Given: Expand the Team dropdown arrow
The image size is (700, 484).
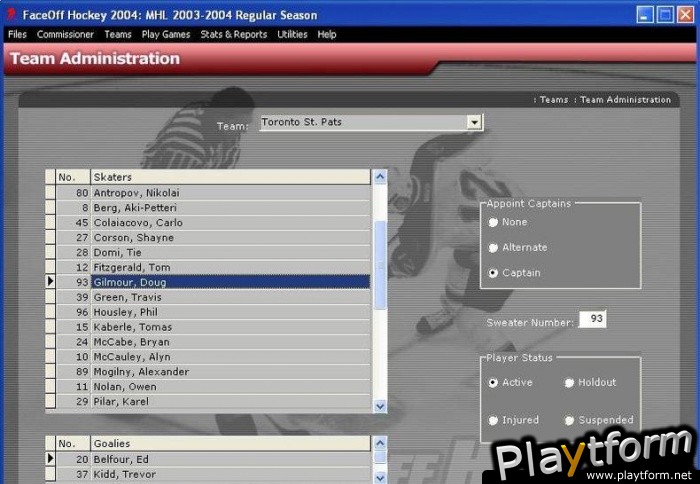Looking at the screenshot, I should (x=474, y=122).
